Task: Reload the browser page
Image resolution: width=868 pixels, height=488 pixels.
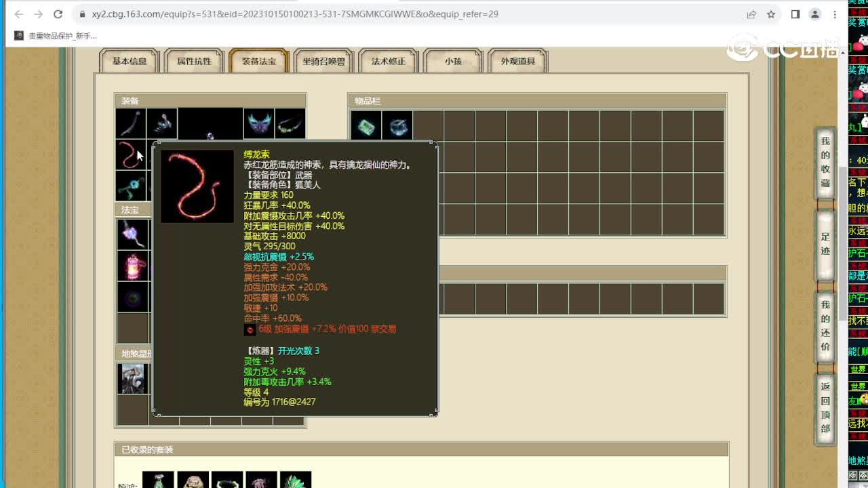Action: point(58,14)
